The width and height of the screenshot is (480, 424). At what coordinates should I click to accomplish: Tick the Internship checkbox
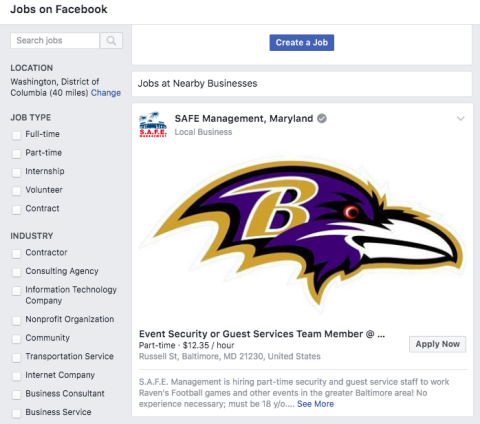[x=16, y=172]
